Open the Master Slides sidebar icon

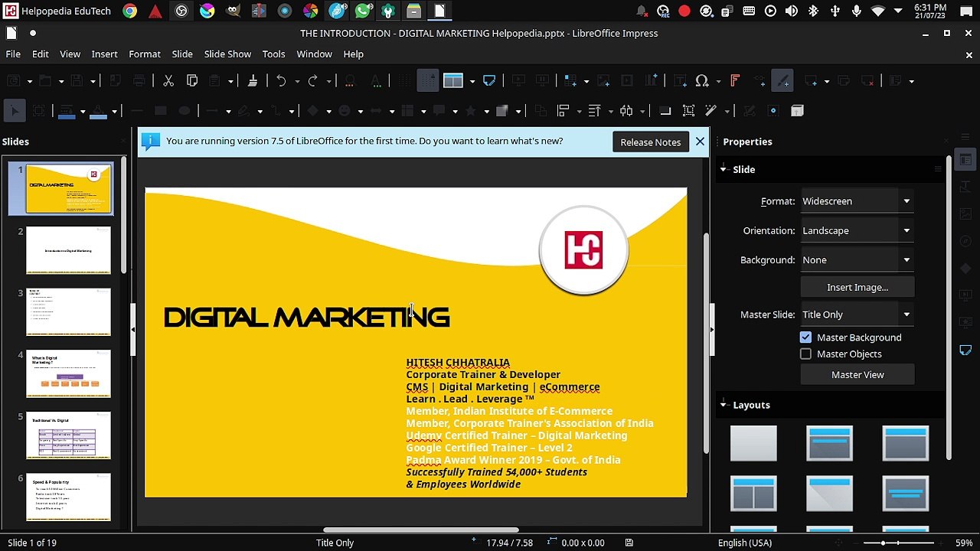coord(965,350)
